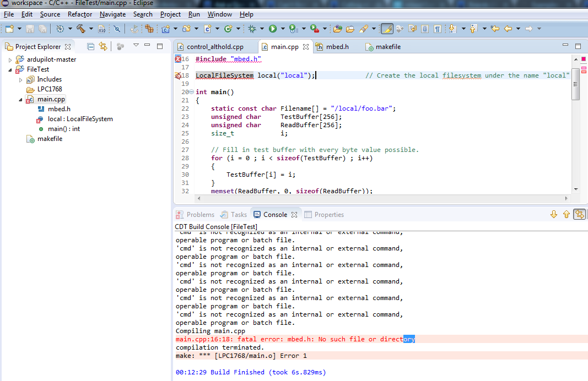Toggle Mark Occurrences highlighter button
This screenshot has width=588, height=381.
(x=387, y=29)
